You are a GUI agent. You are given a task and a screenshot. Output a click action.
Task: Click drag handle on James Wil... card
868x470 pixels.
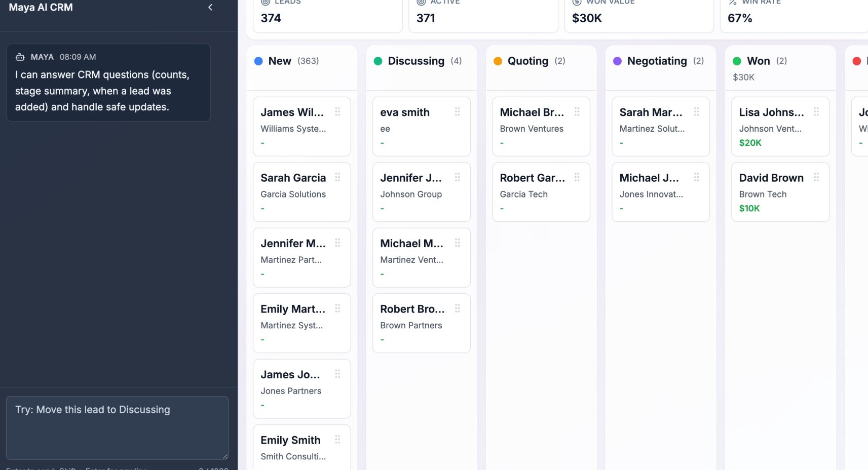click(x=337, y=112)
